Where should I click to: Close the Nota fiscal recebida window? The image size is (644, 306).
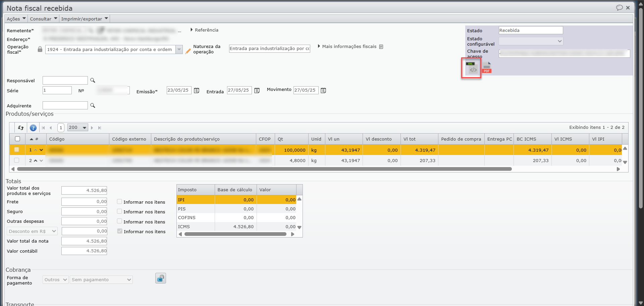point(628,8)
